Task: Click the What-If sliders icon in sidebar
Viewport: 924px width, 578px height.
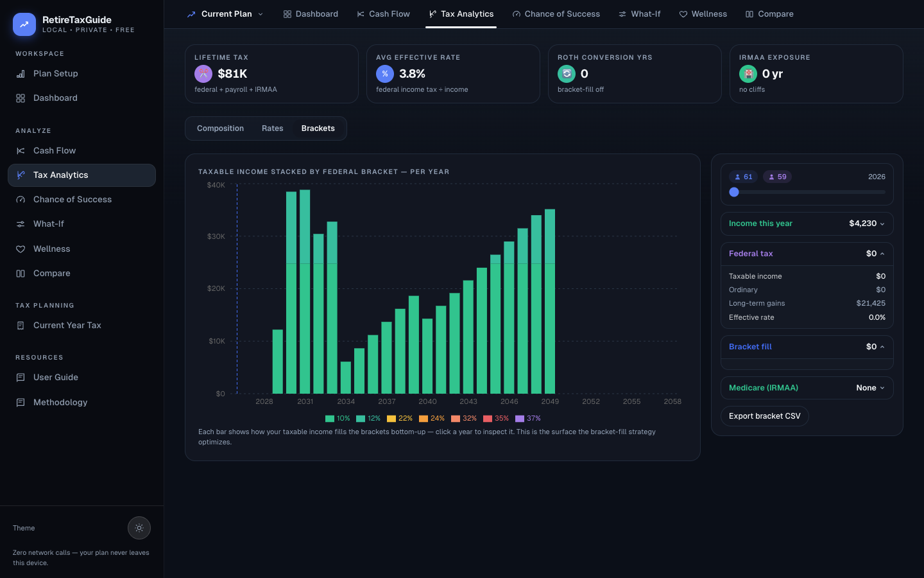Action: click(21, 224)
